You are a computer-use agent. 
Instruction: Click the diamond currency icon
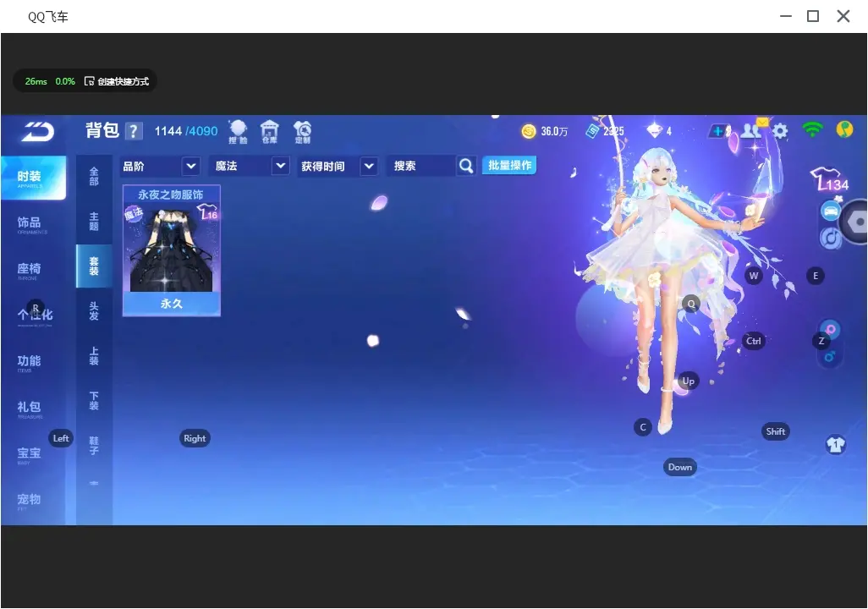tap(654, 130)
